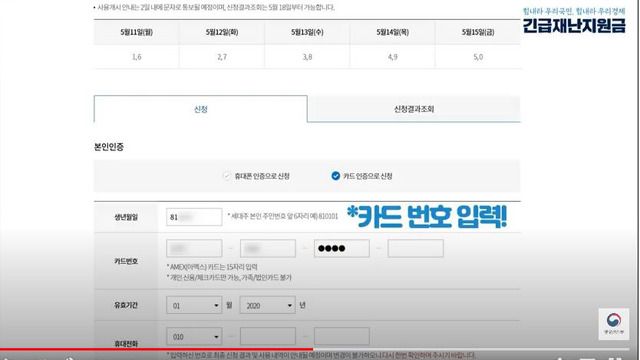Click the 유효기간 row label

click(126, 305)
